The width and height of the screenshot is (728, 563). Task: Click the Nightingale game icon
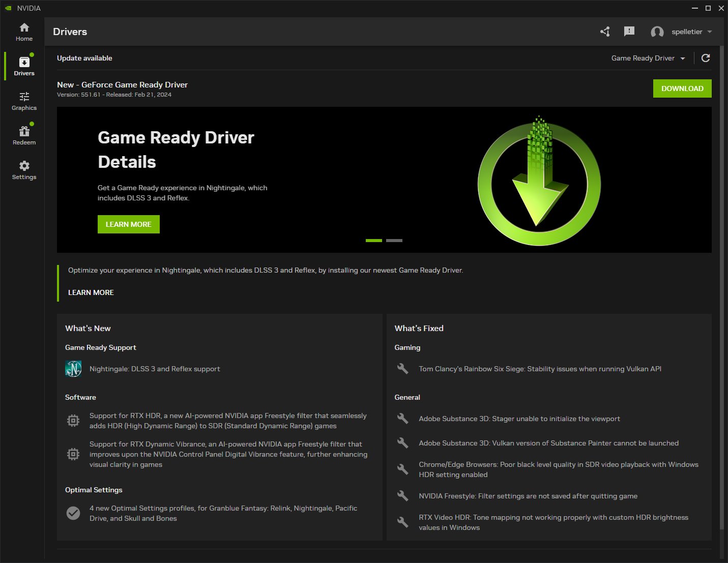[x=73, y=369]
